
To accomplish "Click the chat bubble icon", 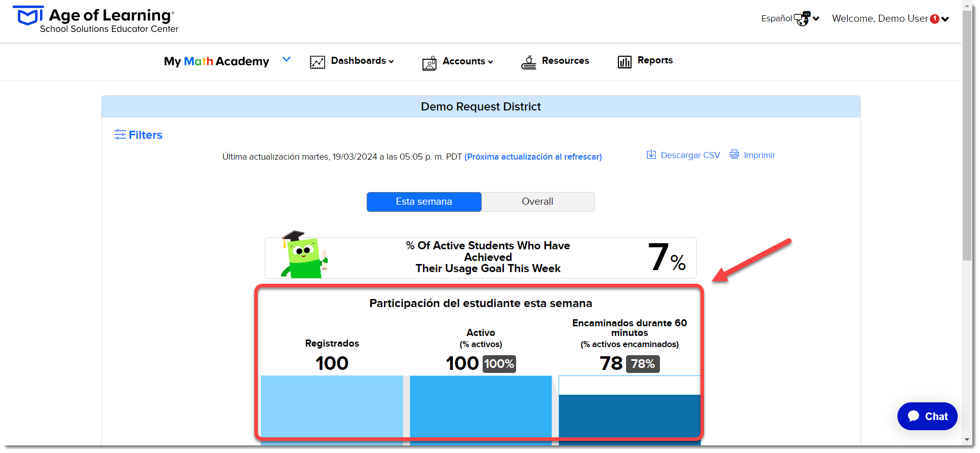I will [914, 416].
